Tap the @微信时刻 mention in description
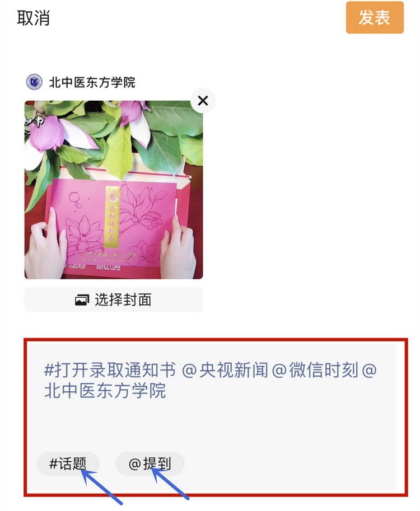 click(x=315, y=369)
